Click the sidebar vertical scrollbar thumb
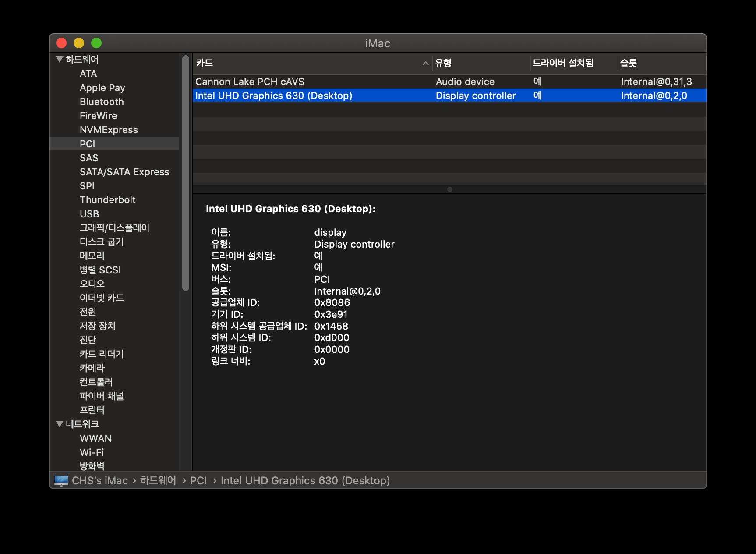This screenshot has height=554, width=756. [x=186, y=173]
